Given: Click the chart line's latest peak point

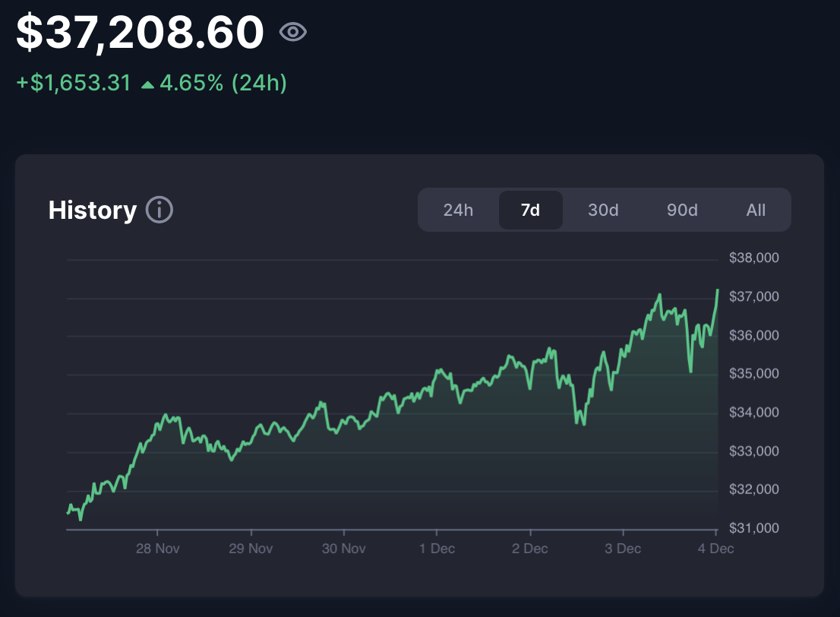Looking at the screenshot, I should pos(717,290).
